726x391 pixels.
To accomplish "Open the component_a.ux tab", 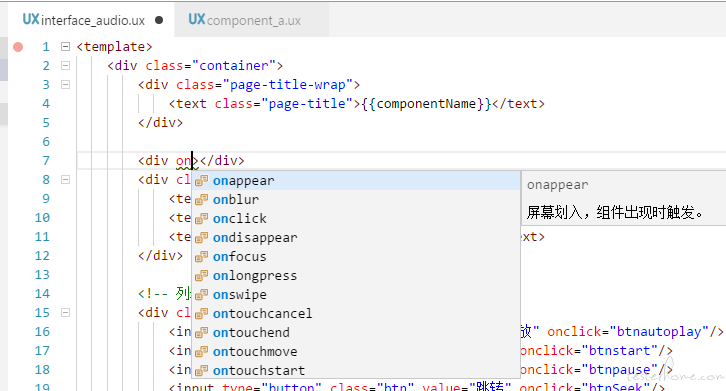I will pos(252,20).
